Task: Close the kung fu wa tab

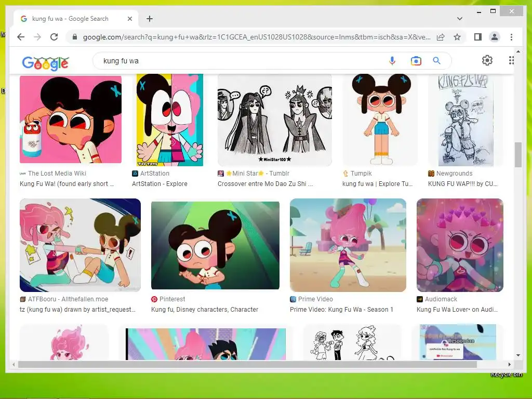Action: pos(129,19)
